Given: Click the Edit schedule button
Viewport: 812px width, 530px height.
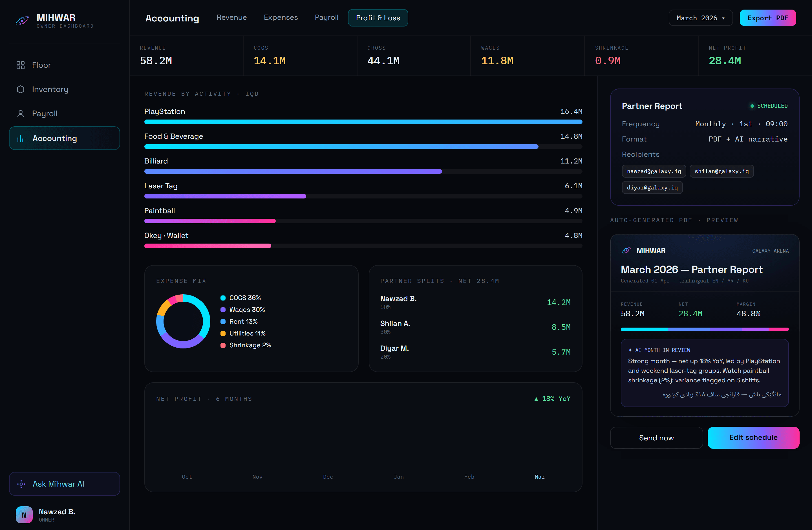Looking at the screenshot, I should click(753, 438).
